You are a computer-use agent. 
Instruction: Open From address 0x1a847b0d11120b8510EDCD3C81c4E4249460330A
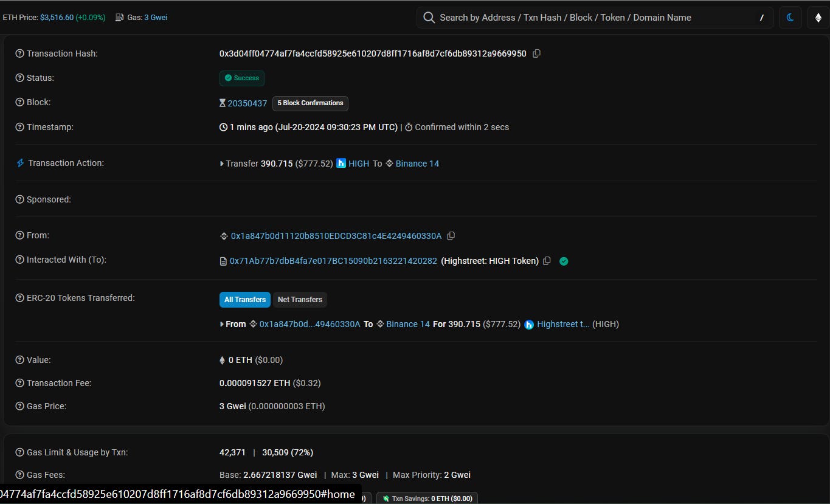[336, 236]
